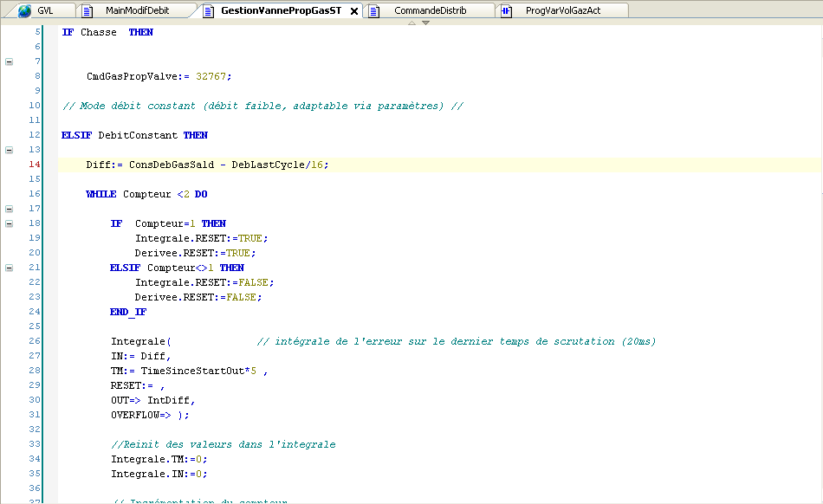The width and height of the screenshot is (823, 504).
Task: Click the red line number 14 in the margin
Action: coord(35,165)
